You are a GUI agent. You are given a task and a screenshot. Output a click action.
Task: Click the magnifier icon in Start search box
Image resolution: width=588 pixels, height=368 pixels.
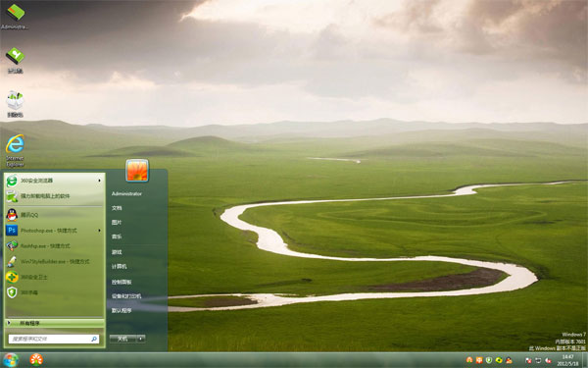pos(94,340)
